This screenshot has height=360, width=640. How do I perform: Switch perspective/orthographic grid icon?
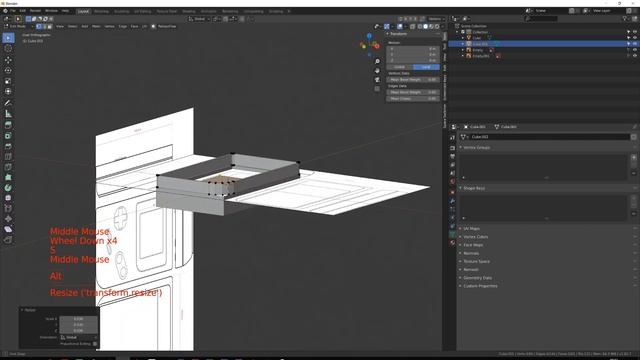[x=377, y=89]
